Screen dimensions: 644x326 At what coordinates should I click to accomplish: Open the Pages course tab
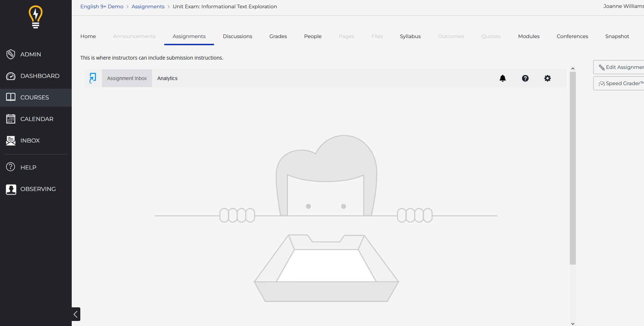(346, 36)
